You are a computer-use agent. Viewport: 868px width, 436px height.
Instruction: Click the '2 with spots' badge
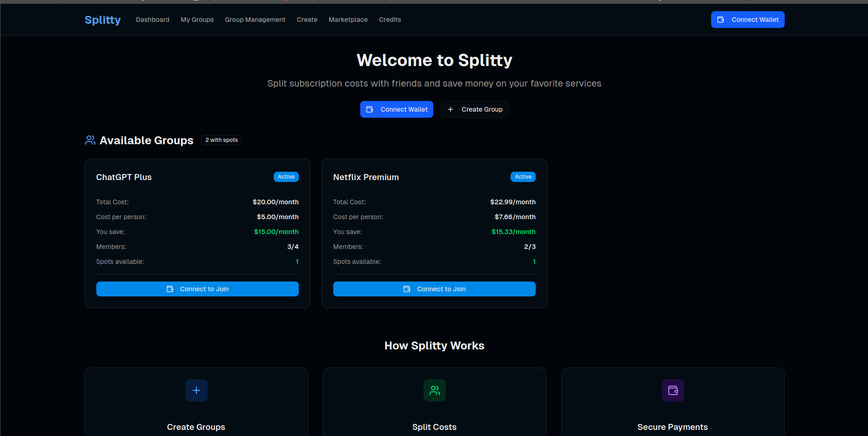[x=222, y=140]
